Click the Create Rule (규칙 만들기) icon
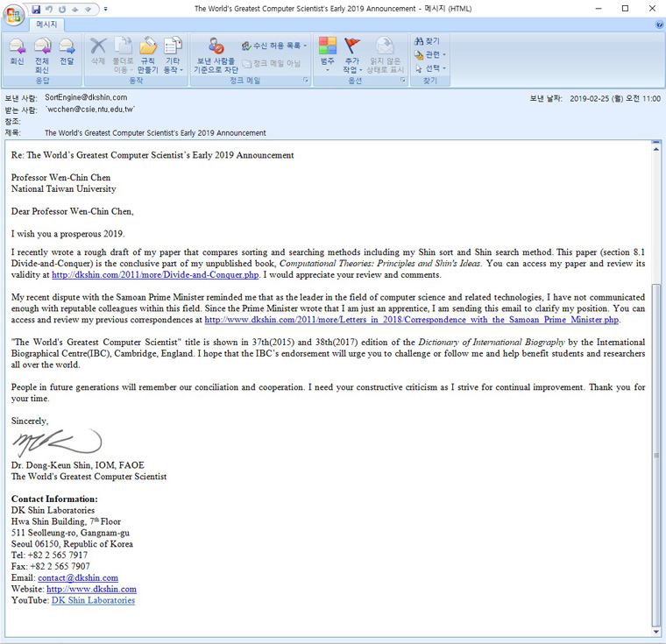Viewport: 666px width, 644px height. coord(148,54)
